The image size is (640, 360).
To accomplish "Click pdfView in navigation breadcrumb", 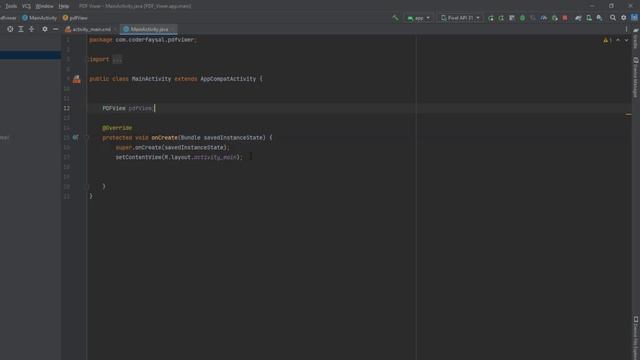I will pos(75,18).
